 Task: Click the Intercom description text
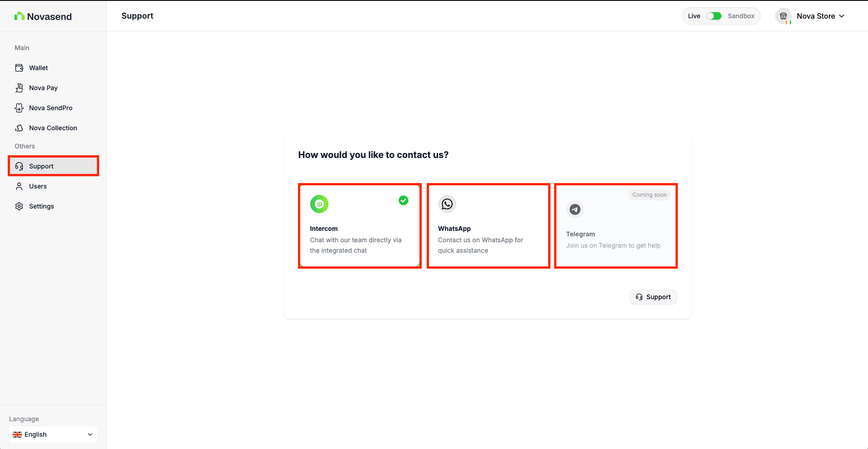click(x=356, y=245)
